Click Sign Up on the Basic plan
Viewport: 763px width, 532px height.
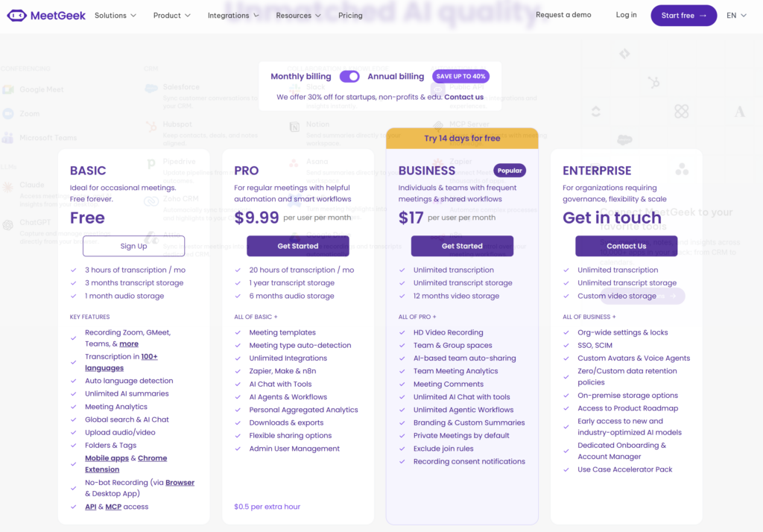click(134, 246)
